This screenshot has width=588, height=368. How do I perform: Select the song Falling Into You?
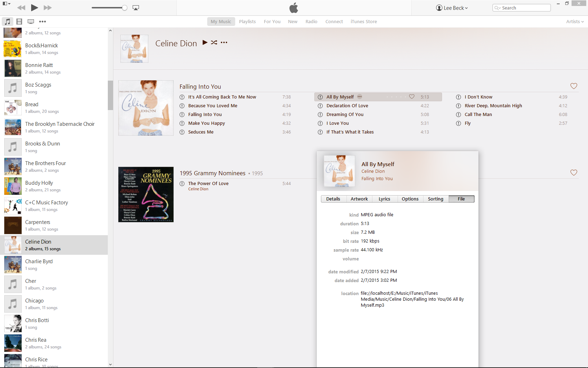click(205, 115)
